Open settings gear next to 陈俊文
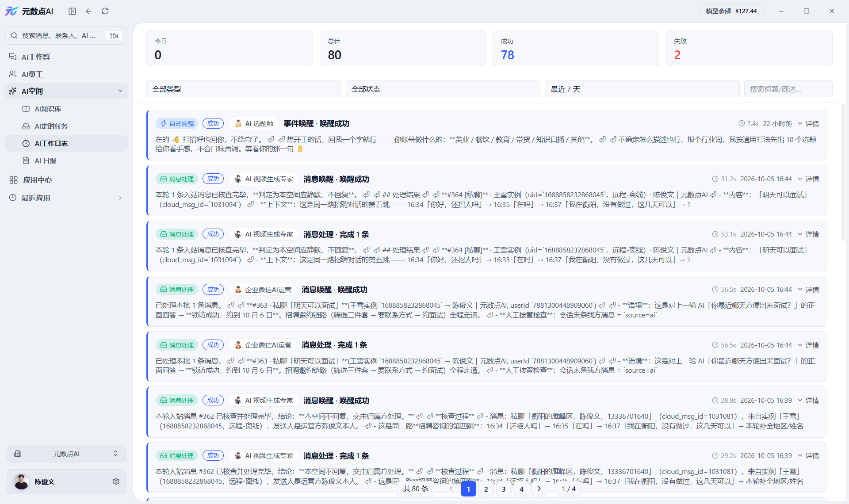This screenshot has width=849, height=504. tap(116, 481)
